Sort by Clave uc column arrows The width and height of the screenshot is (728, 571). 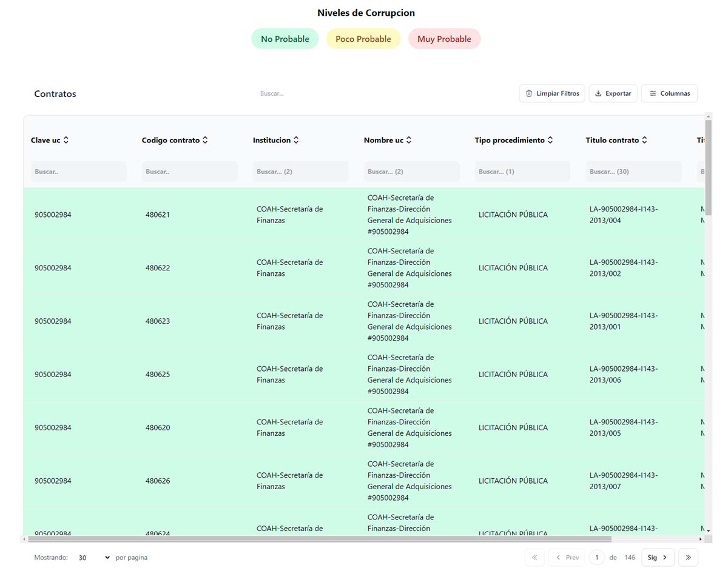pos(66,140)
